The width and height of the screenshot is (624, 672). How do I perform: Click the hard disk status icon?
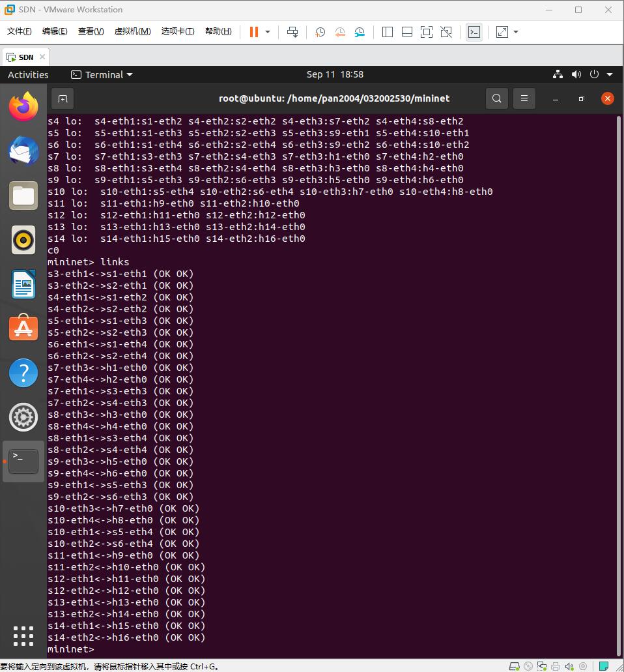pyautogui.click(x=515, y=666)
